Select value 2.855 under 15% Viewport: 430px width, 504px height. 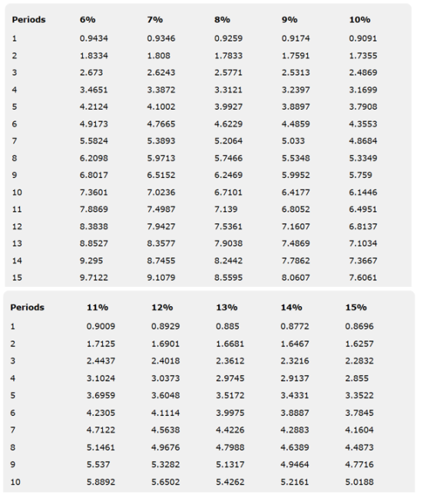click(357, 378)
